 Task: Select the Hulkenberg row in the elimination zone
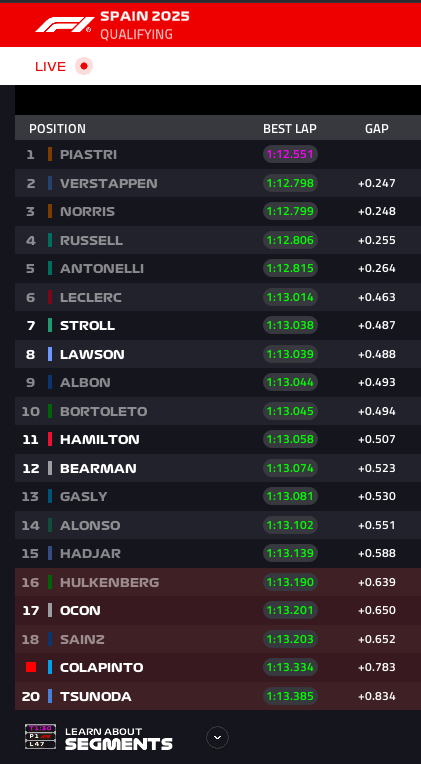pos(218,582)
